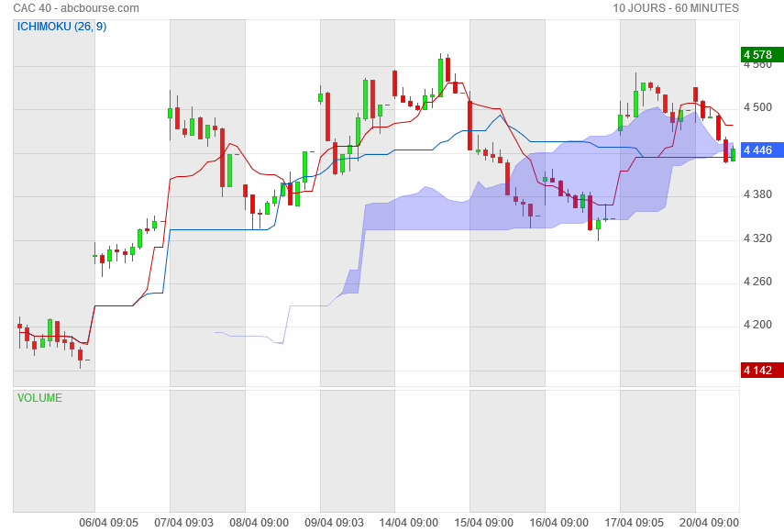This screenshot has height=532, width=784.
Task: Click the 16/04 09:00 date label
Action: (559, 523)
